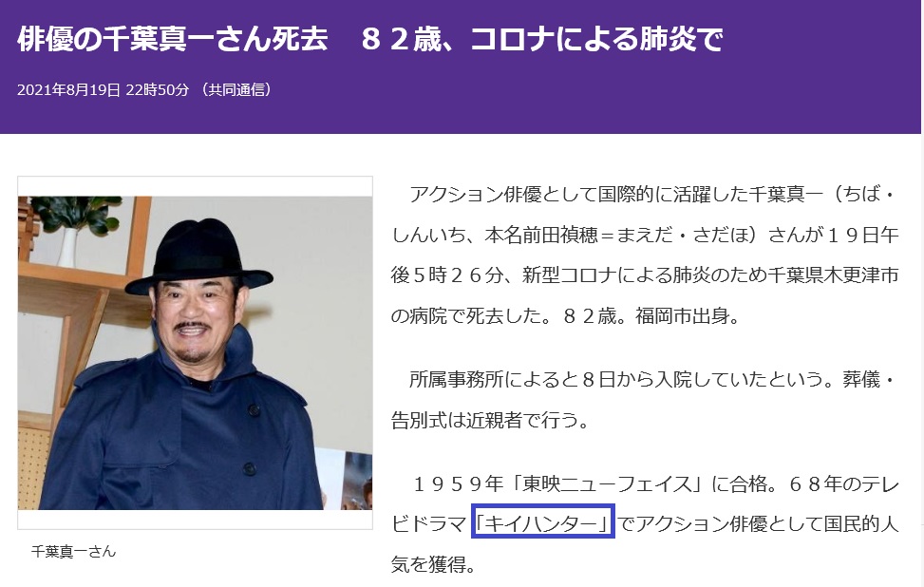
Task: Click the text アクション俳優として国際的に活躍した
Action: [578, 195]
